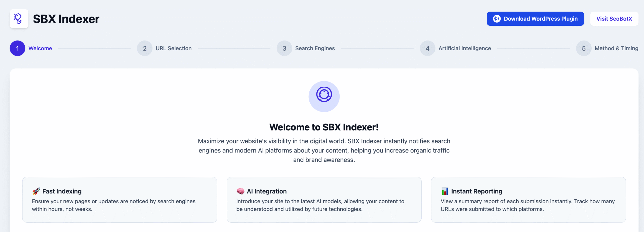Click the SBX Indexer logo icon

[19, 19]
